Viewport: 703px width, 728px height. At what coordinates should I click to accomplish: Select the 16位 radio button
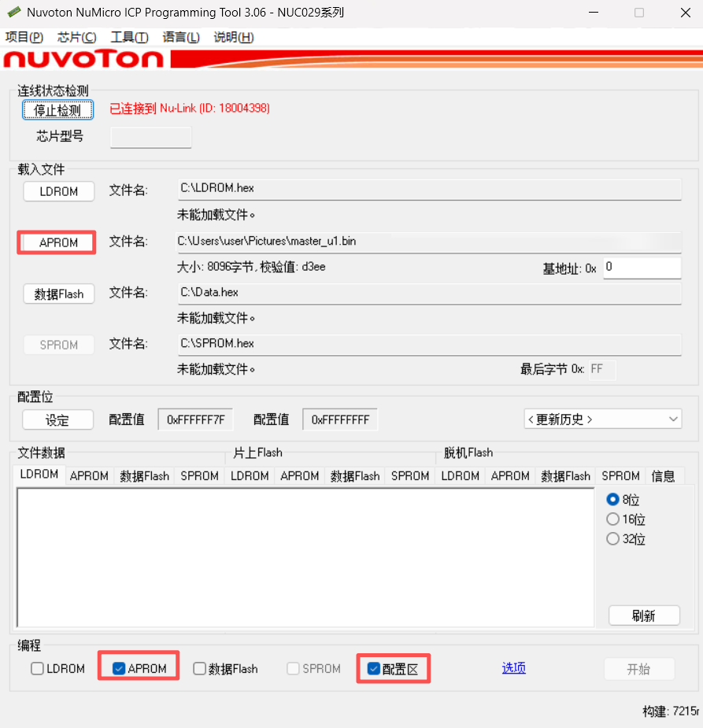(x=612, y=519)
